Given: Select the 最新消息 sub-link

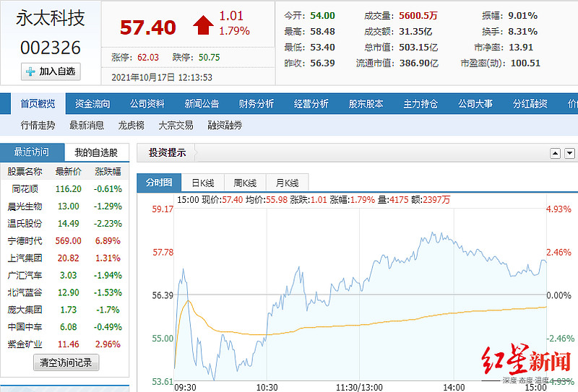Looking at the screenshot, I should (87, 126).
